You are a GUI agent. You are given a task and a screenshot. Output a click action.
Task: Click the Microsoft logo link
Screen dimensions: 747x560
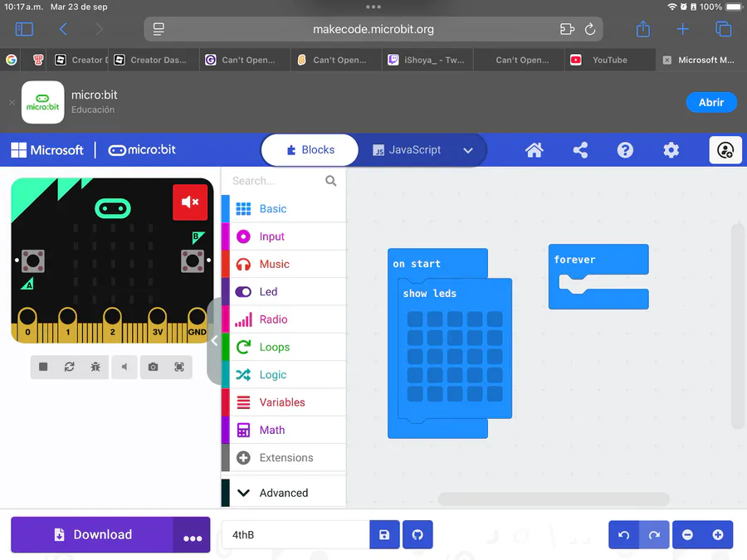click(x=47, y=150)
